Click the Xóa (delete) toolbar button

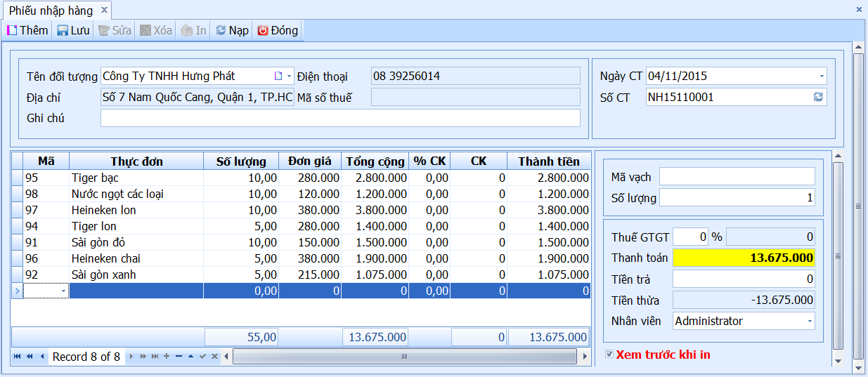[156, 30]
